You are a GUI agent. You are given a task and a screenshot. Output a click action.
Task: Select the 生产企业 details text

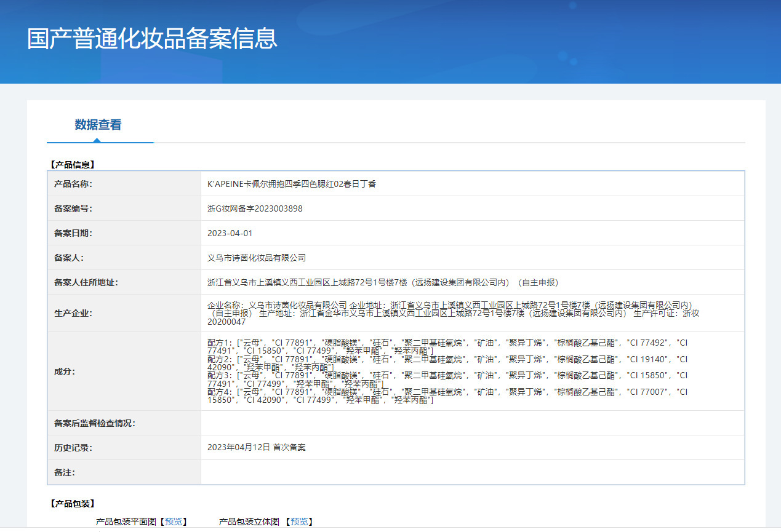pyautogui.click(x=454, y=313)
